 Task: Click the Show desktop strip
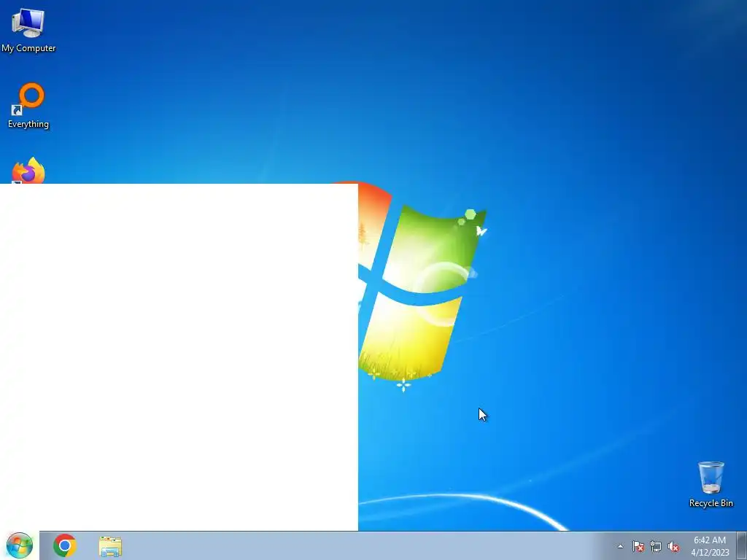741,545
